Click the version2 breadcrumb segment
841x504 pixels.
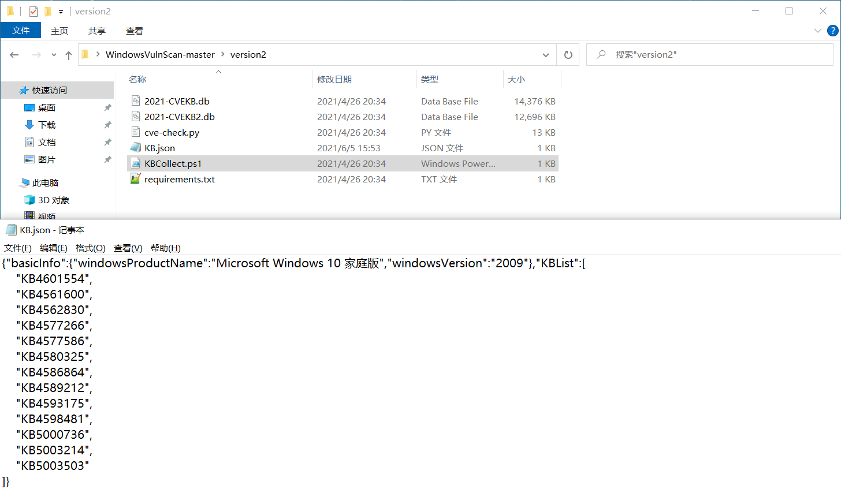pyautogui.click(x=248, y=54)
